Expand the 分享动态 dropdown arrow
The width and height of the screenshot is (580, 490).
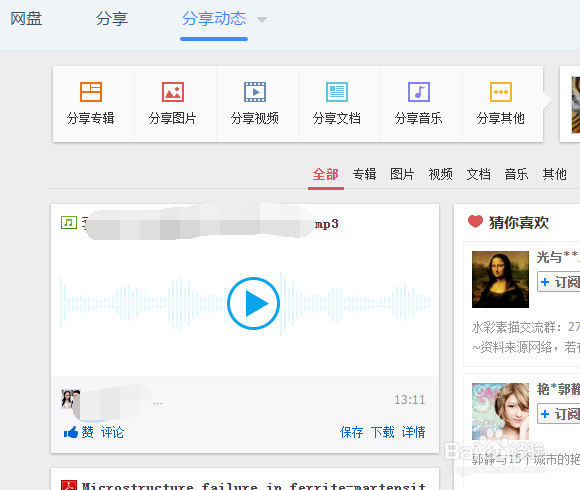[x=262, y=20]
